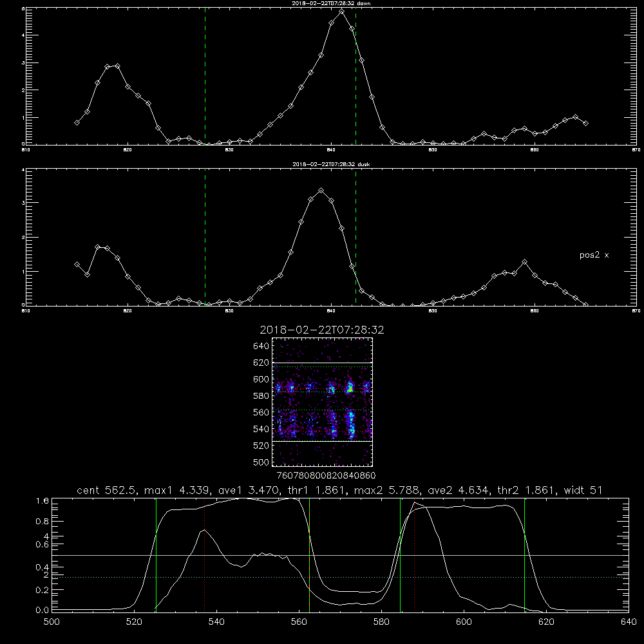Viewport: 644px width, 644px height.
Task: Click 'max2 5.788' in the bottom plot title
Action: (386, 490)
